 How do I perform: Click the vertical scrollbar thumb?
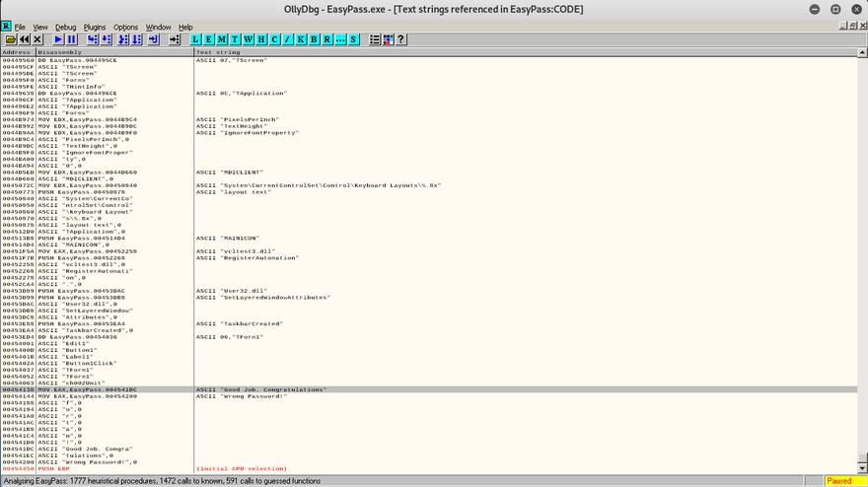point(862,457)
